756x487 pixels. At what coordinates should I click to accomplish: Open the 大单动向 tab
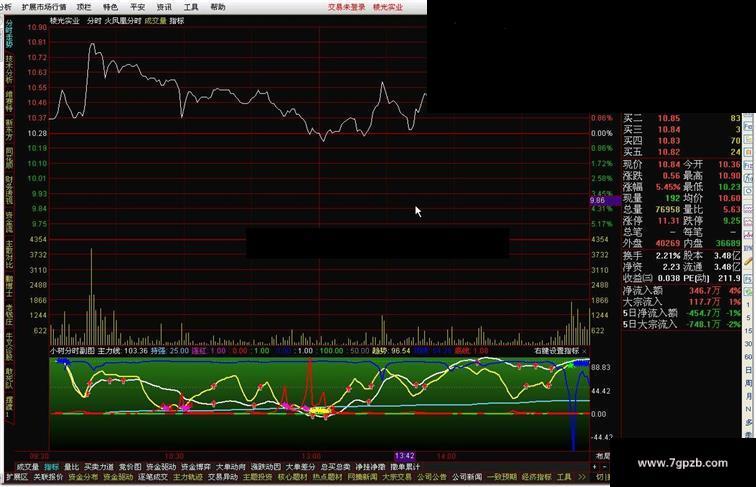click(x=231, y=467)
